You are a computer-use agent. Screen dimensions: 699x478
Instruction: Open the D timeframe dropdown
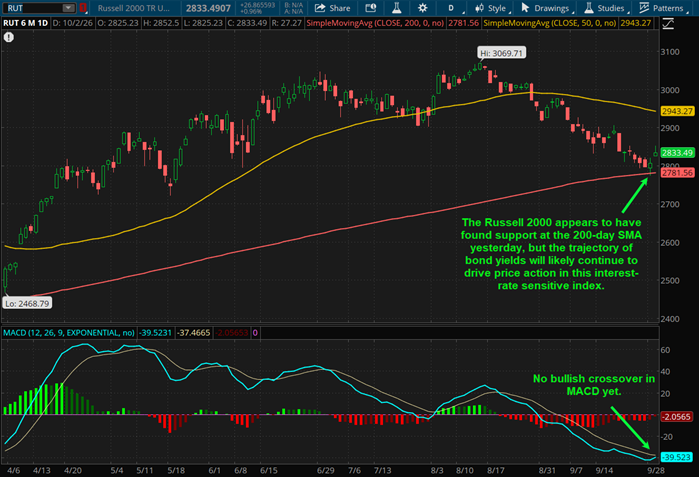454,8
